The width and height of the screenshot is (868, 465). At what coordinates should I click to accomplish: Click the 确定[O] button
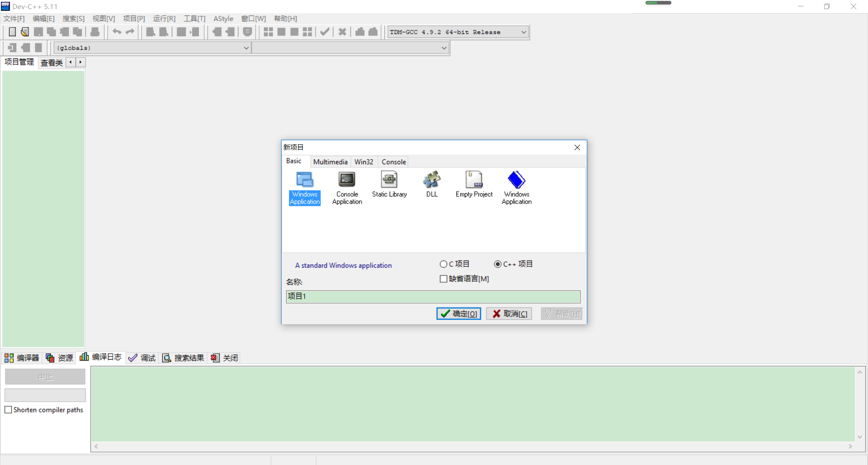tap(458, 313)
